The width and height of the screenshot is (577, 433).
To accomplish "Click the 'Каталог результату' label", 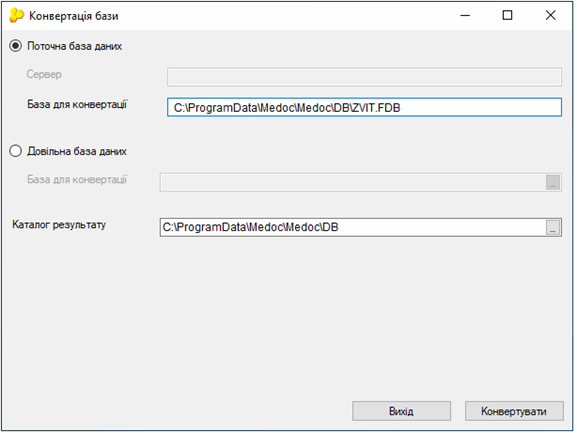I will (59, 224).
